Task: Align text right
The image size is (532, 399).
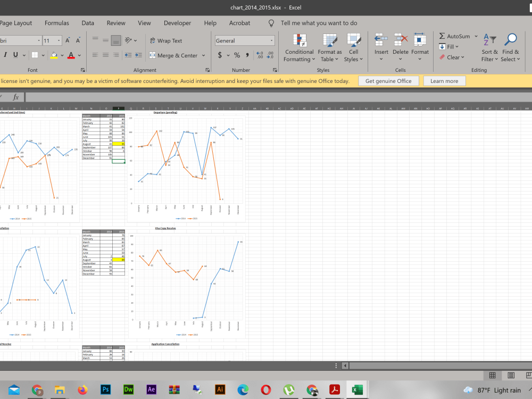Action: [x=116, y=55]
